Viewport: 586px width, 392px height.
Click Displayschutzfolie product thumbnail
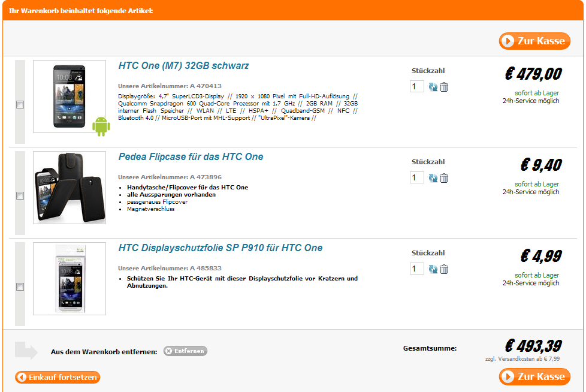[x=70, y=279]
